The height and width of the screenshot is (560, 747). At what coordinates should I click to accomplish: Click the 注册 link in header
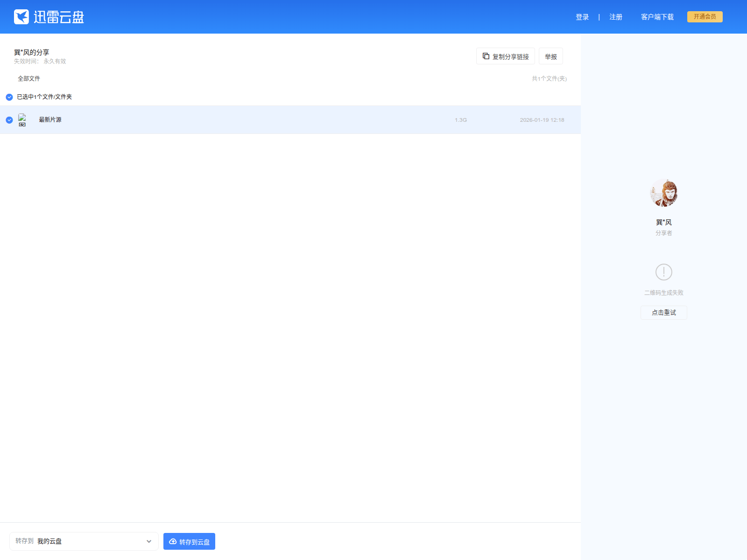click(616, 17)
